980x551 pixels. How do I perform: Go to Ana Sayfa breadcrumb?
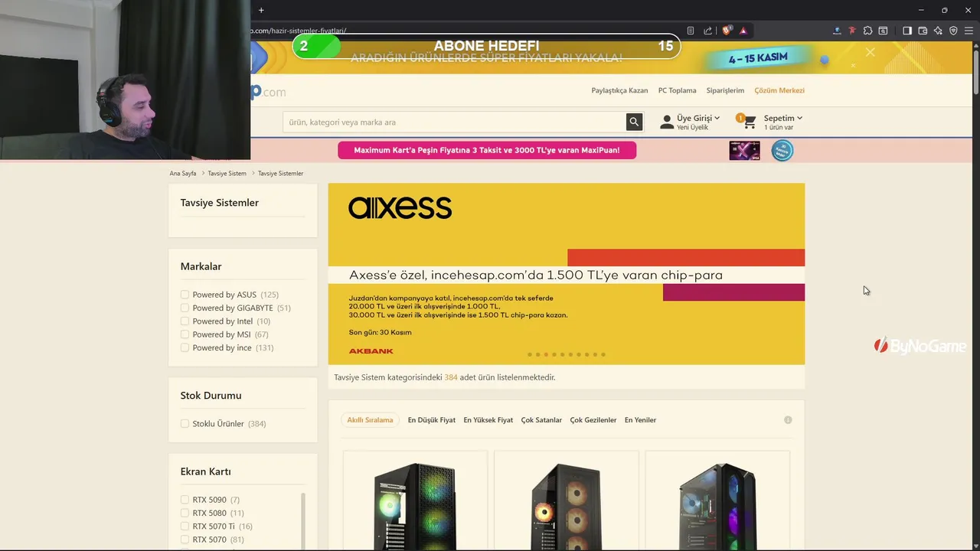click(183, 174)
